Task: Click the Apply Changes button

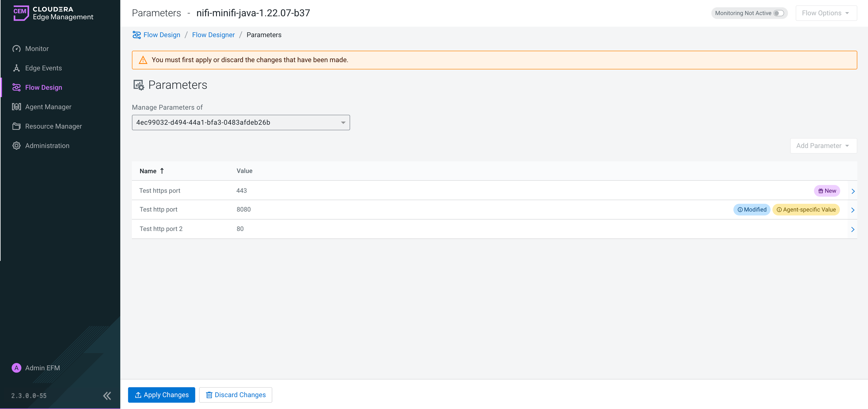Action: tap(161, 395)
